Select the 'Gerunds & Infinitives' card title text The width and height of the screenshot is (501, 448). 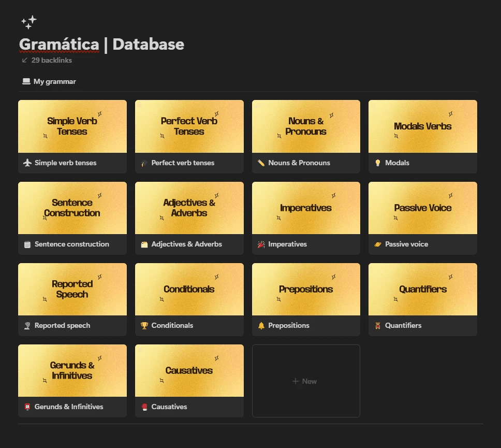pyautogui.click(x=69, y=407)
